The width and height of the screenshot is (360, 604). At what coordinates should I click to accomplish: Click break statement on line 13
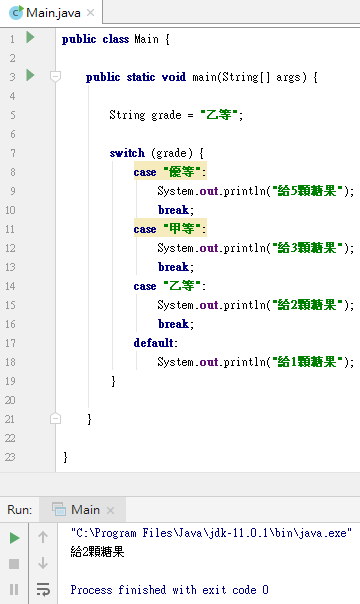coord(176,267)
